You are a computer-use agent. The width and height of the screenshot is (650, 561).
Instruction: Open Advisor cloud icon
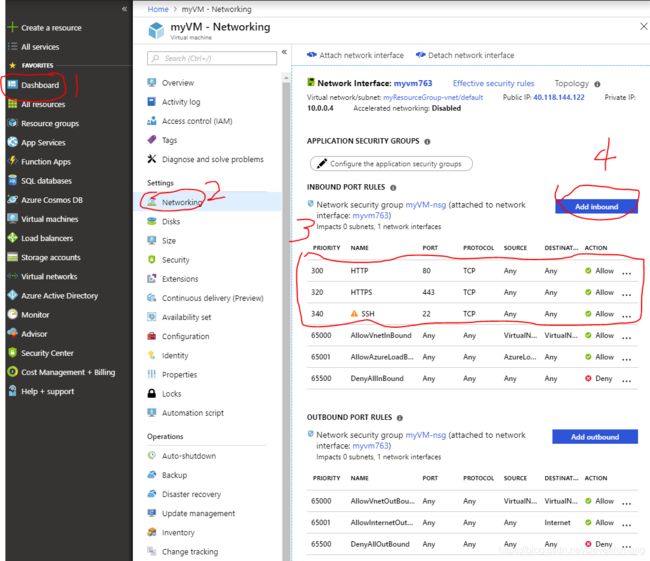click(12, 333)
